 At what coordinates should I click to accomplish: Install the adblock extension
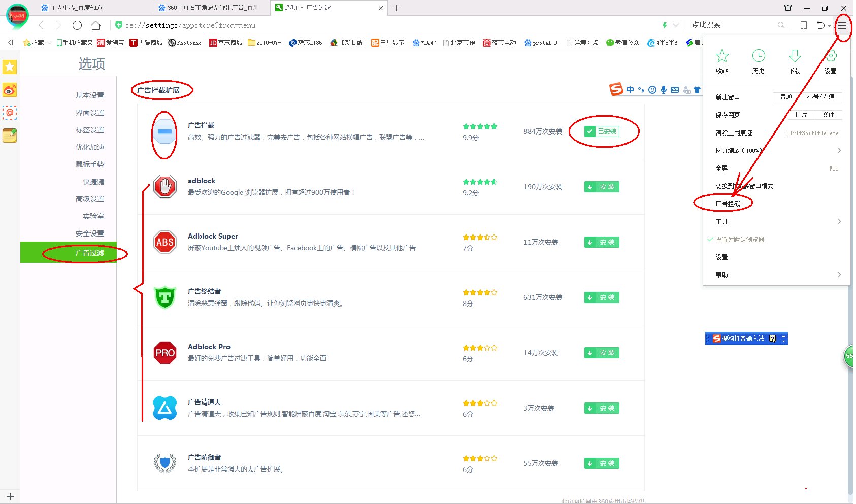(601, 187)
